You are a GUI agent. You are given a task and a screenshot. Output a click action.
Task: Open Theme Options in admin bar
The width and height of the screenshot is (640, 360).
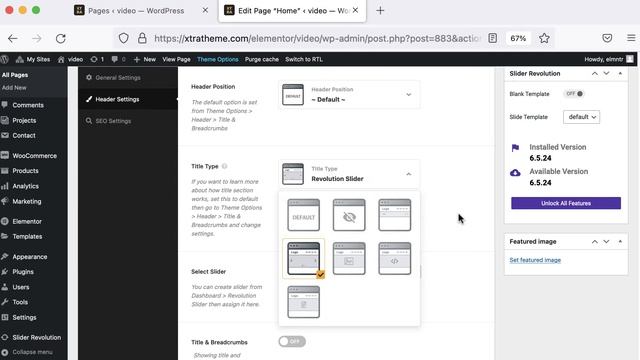[218, 59]
